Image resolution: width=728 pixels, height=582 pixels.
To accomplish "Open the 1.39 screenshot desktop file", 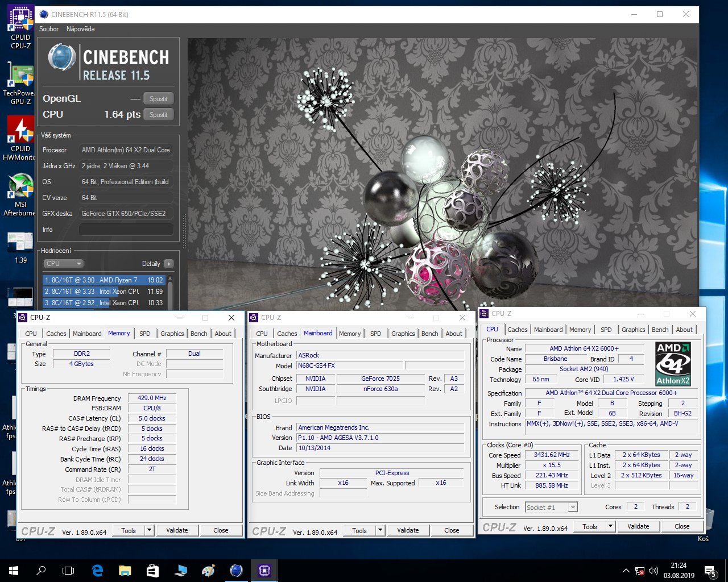I will point(20,247).
